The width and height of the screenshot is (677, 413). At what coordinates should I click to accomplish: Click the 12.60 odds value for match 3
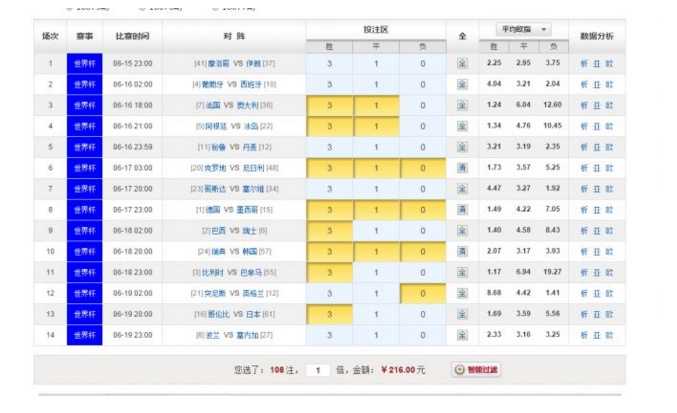553,104
